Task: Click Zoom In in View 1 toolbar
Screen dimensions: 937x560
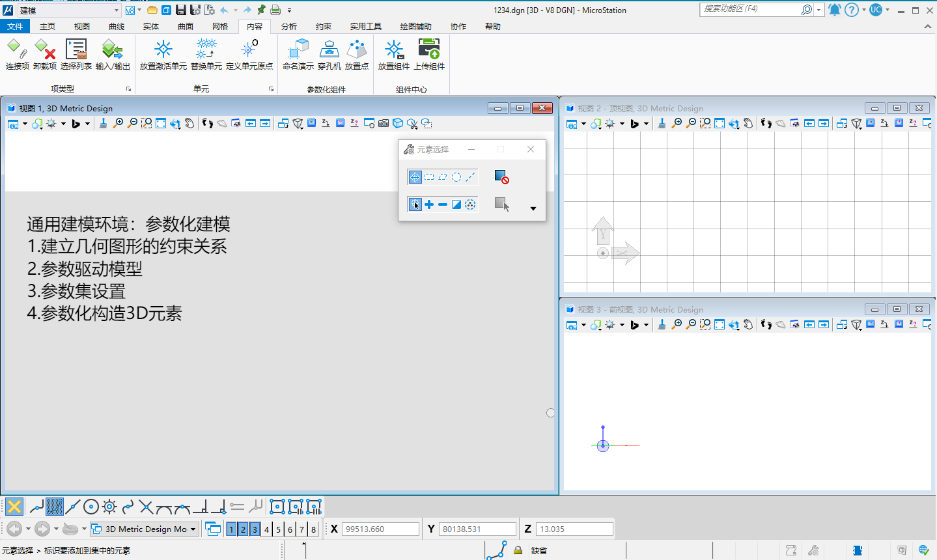Action: pyautogui.click(x=118, y=123)
